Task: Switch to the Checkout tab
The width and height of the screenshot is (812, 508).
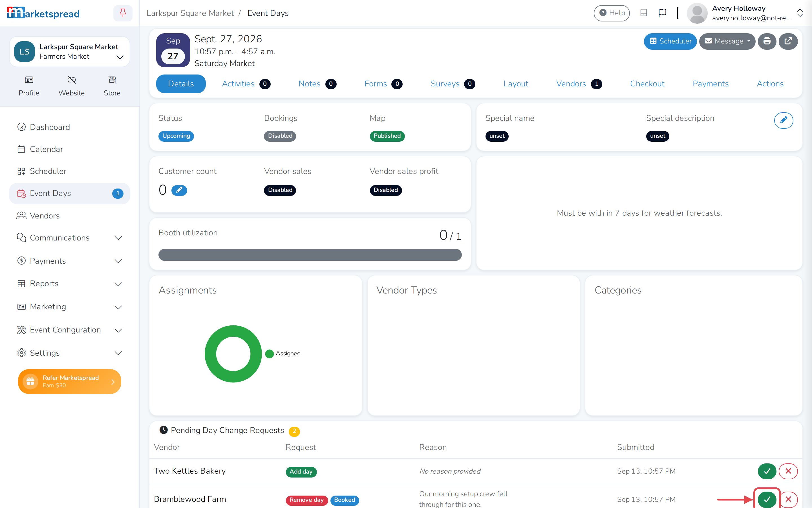Action: [647, 84]
